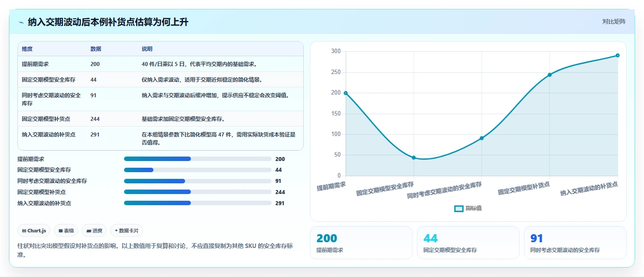Click table value 244
644x277 pixels.
coord(95,119)
